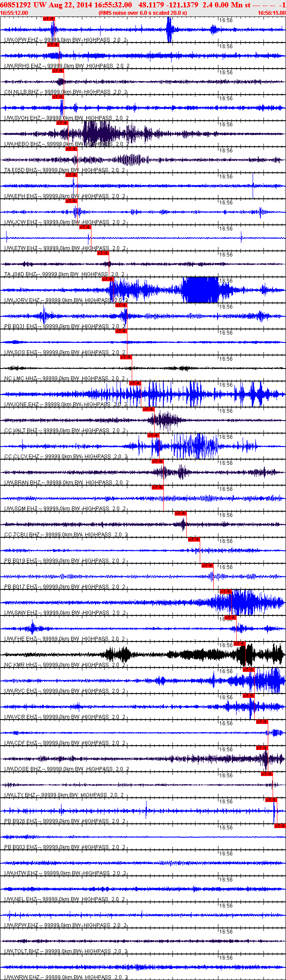Select the CC.CLCV EHZ station label
The height and width of the screenshot is (980, 286).
click(x=22, y=457)
